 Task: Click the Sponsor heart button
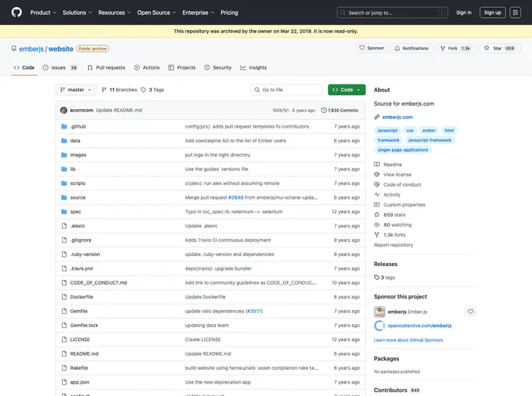pos(371,48)
